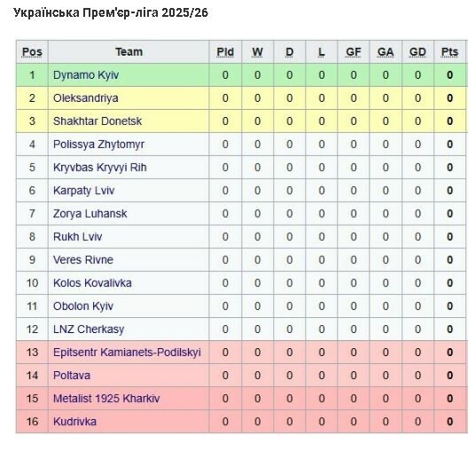Open the LNZ Cherkasy link
The width and height of the screenshot is (476, 450).
point(89,330)
